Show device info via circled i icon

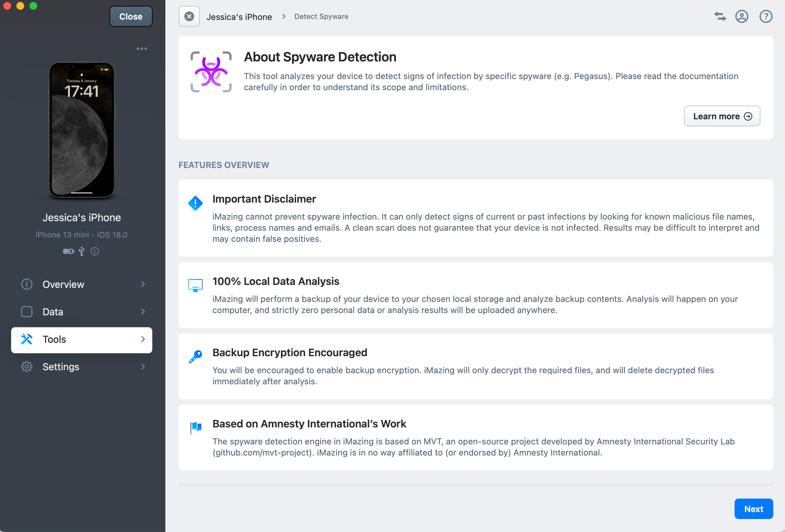coord(94,251)
